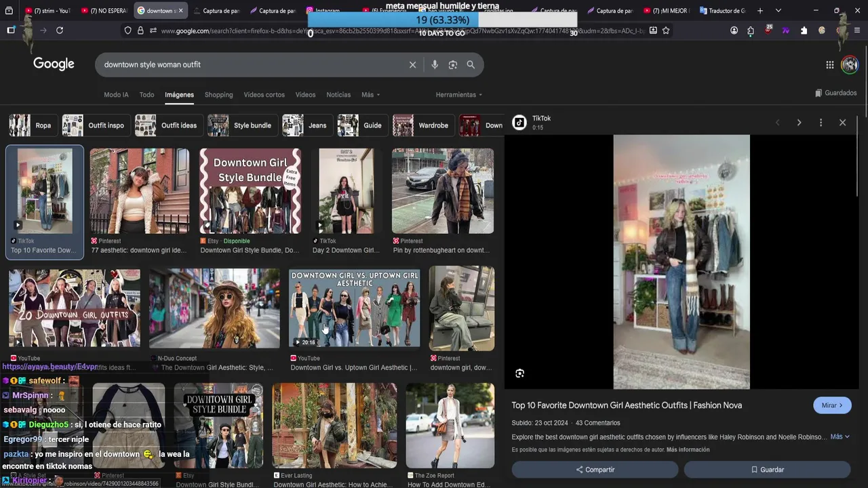The image size is (868, 488).
Task: Click Guardar save button
Action: point(767,470)
